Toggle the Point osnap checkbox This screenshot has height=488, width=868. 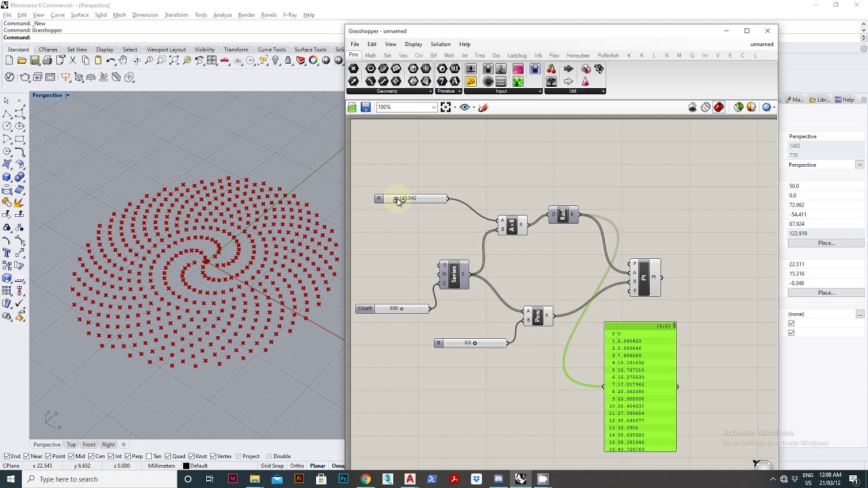click(49, 456)
